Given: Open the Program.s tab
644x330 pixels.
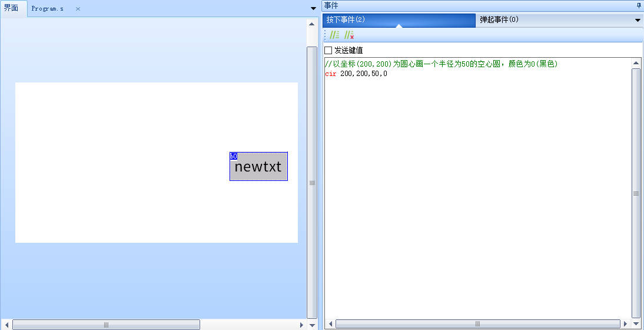Looking at the screenshot, I should click(48, 9).
